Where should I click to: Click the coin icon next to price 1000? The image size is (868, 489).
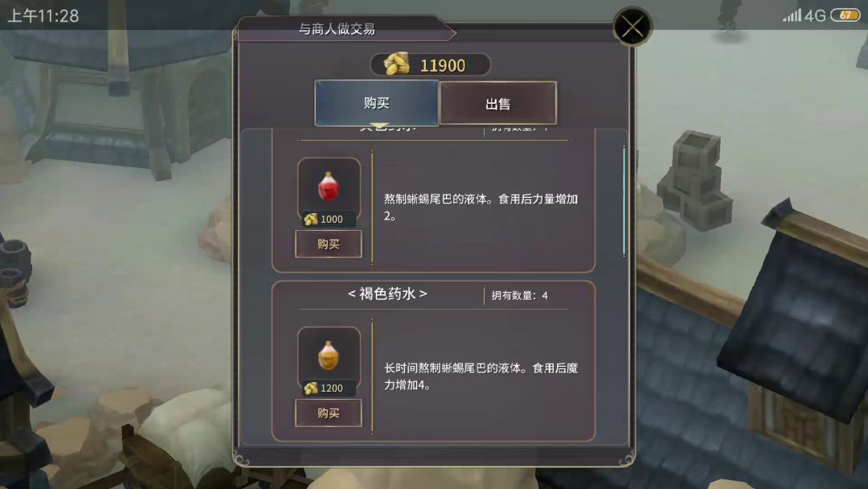tap(310, 220)
